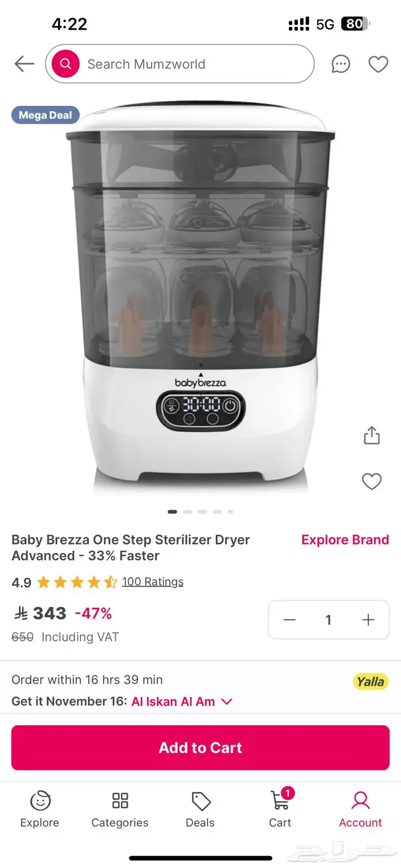This screenshot has height=868, width=401.
Task: Decrease quantity with the minus button
Action: [289, 620]
